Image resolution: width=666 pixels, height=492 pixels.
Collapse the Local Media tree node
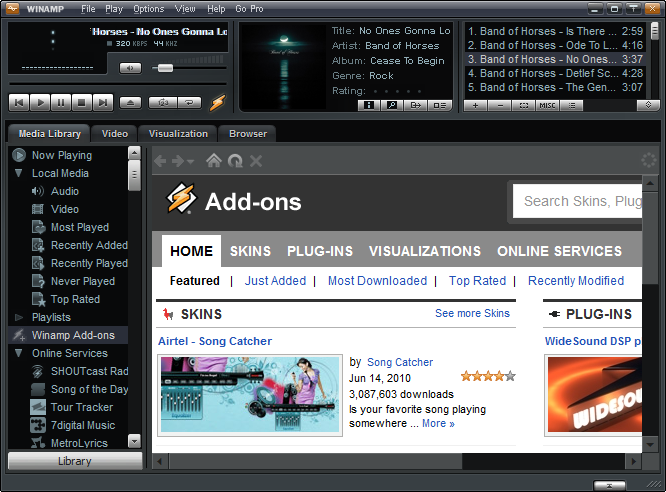click(19, 173)
